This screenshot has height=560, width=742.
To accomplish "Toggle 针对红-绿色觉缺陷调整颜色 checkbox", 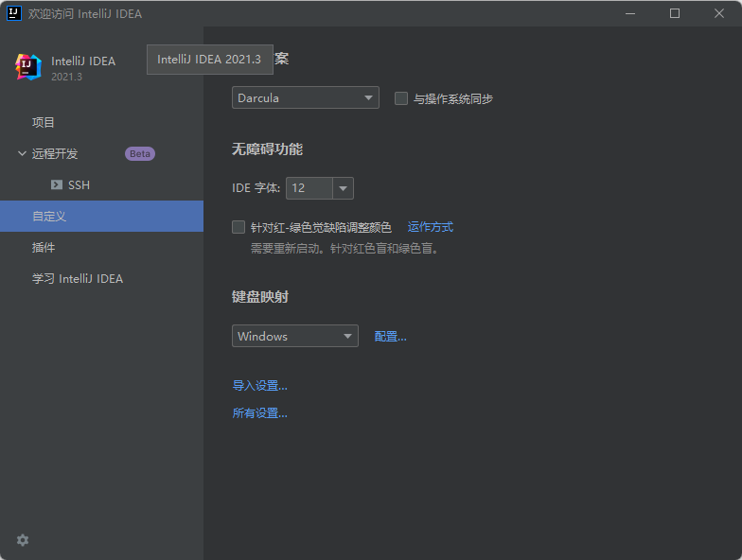I will (238, 227).
